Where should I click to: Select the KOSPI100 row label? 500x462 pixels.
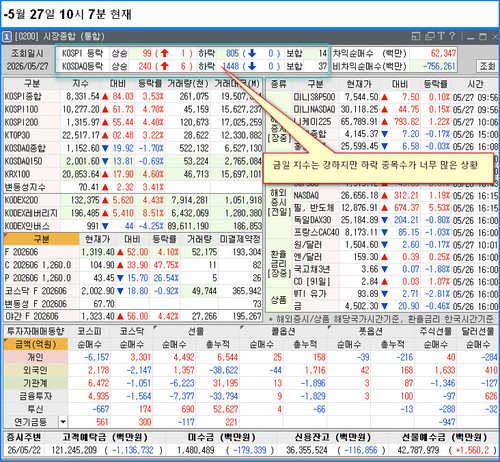tap(21, 109)
